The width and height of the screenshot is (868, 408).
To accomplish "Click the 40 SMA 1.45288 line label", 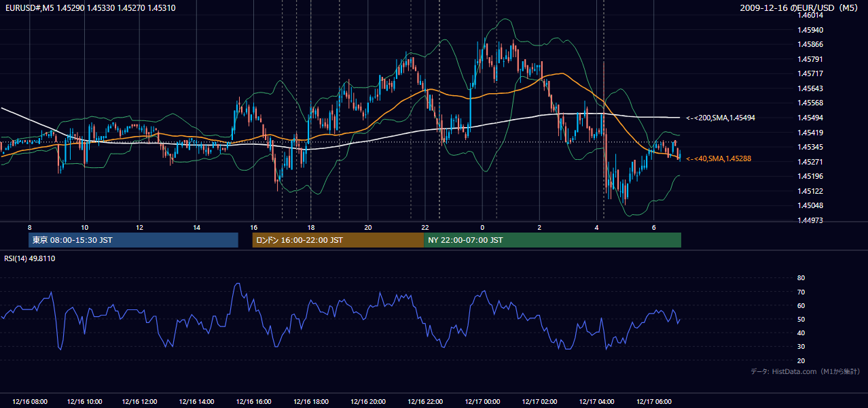I will (719, 158).
